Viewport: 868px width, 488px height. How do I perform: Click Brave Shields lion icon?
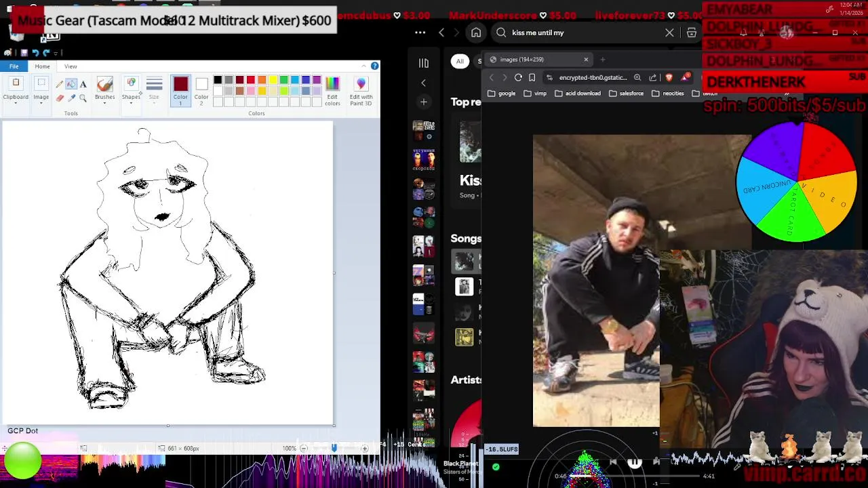(x=669, y=77)
